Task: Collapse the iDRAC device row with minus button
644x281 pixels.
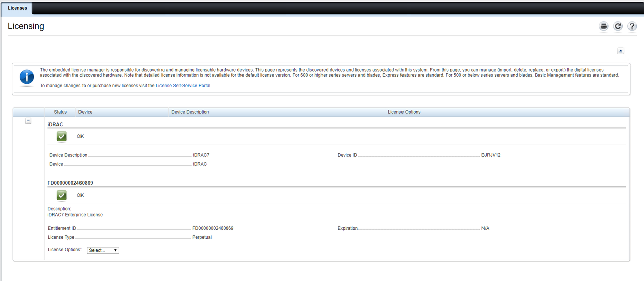Action: tap(28, 121)
